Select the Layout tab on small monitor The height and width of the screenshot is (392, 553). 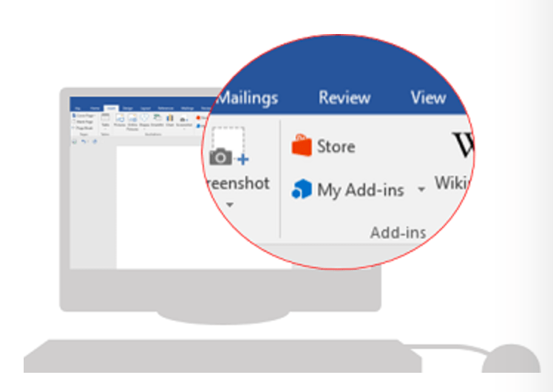pyautogui.click(x=146, y=108)
